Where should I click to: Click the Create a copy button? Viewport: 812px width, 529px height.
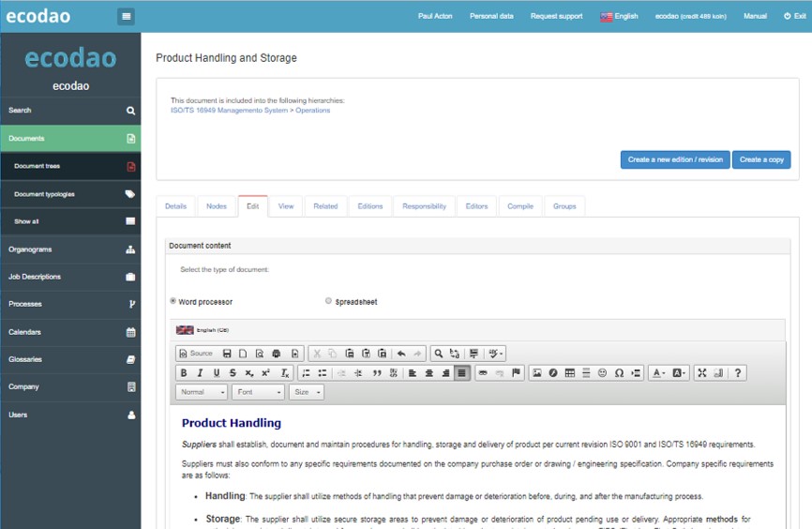[761, 159]
